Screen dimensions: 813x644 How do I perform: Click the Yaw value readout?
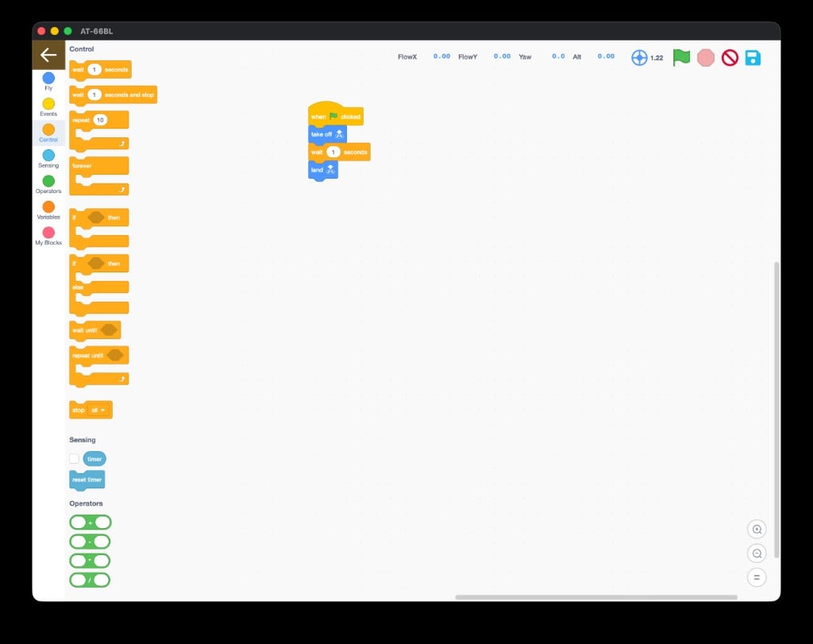[558, 56]
